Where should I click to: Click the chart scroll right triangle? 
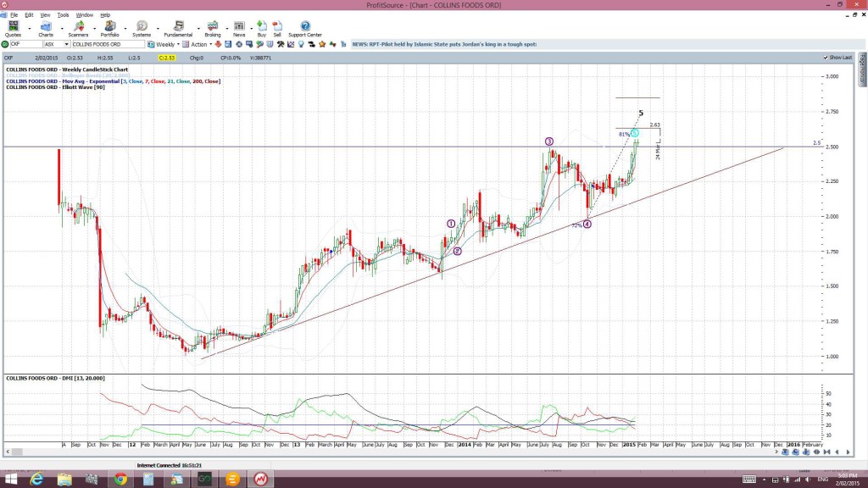pos(848,452)
